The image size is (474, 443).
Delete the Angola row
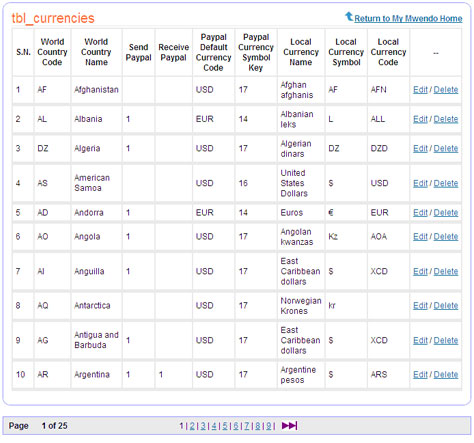click(x=446, y=237)
